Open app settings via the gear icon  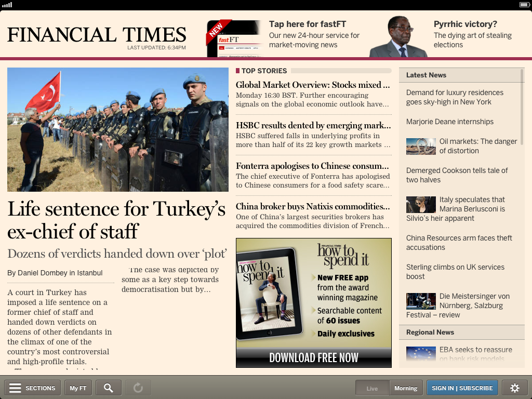(514, 388)
